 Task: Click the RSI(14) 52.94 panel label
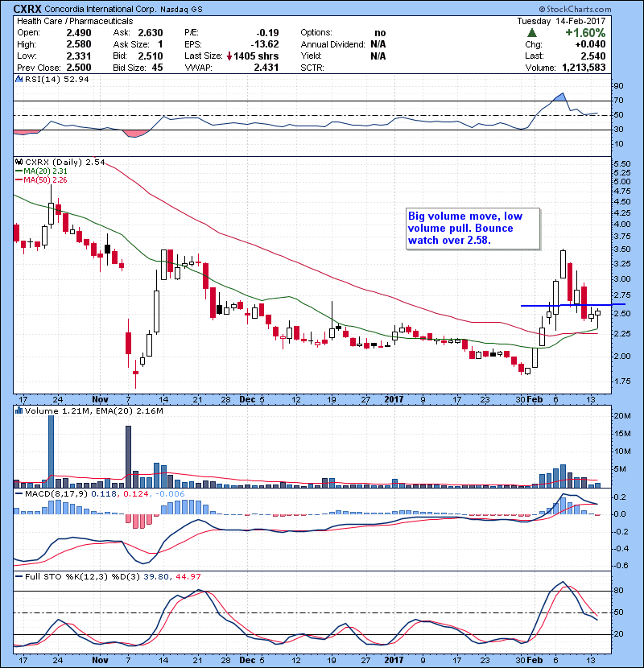click(x=56, y=79)
